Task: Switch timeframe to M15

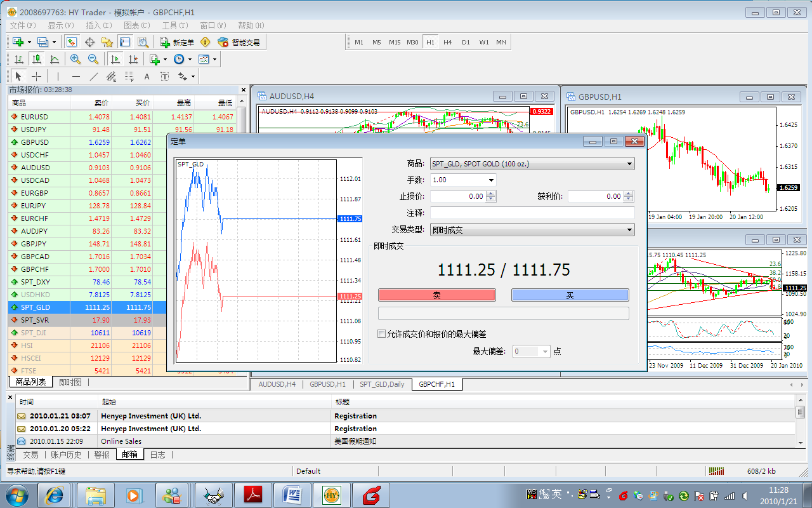Action: 395,42
